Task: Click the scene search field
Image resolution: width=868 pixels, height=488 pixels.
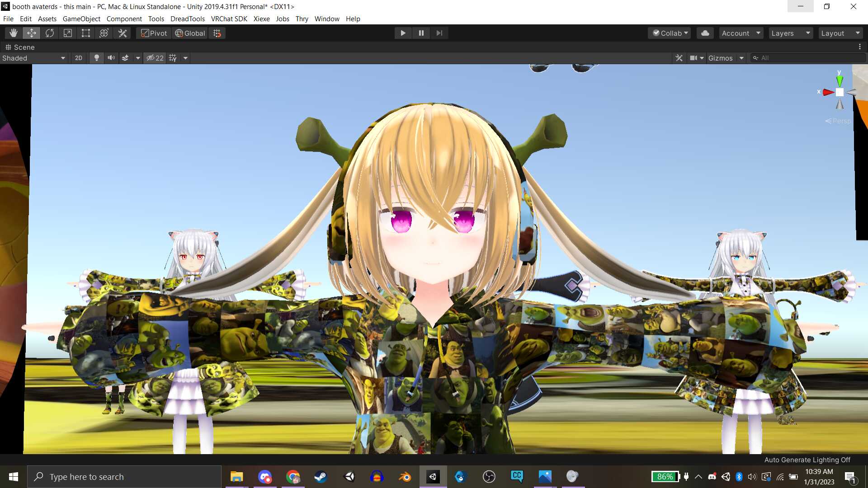Action: pos(809,58)
